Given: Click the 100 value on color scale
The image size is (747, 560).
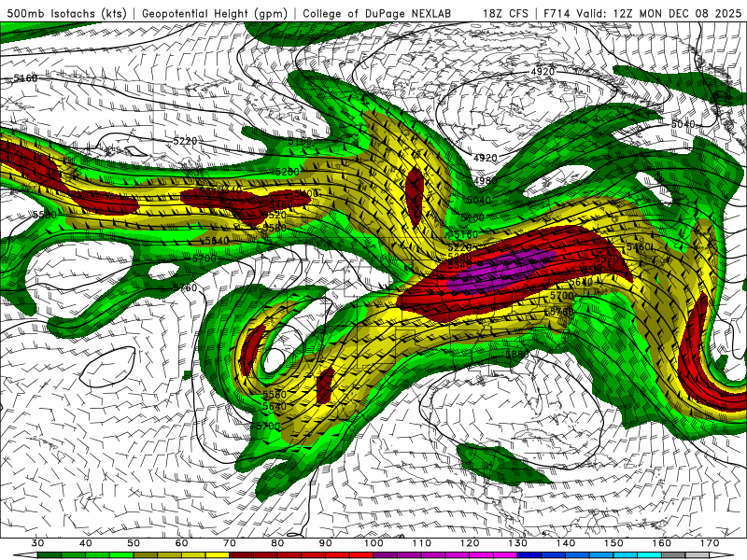Looking at the screenshot, I should [373, 543].
